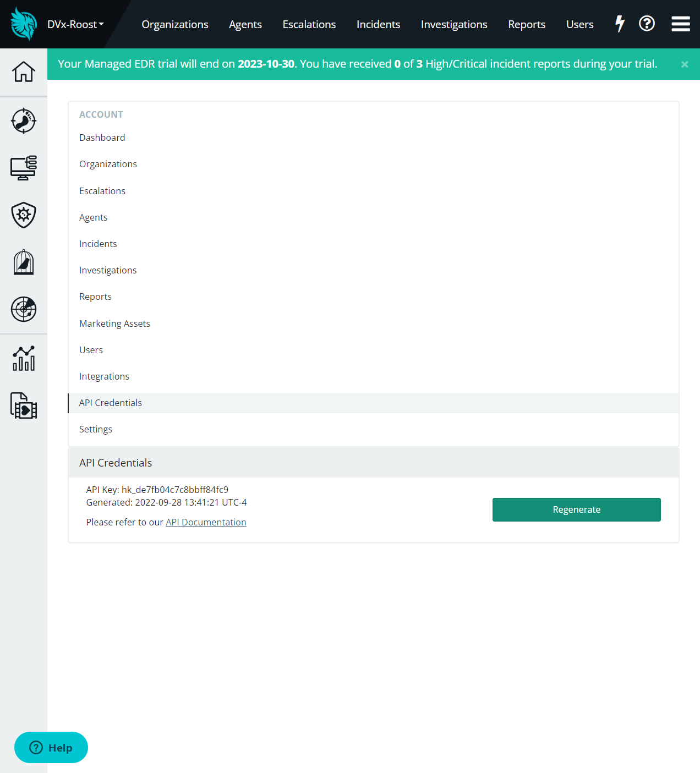Click the lightning bolt icon
700x773 pixels.
620,24
